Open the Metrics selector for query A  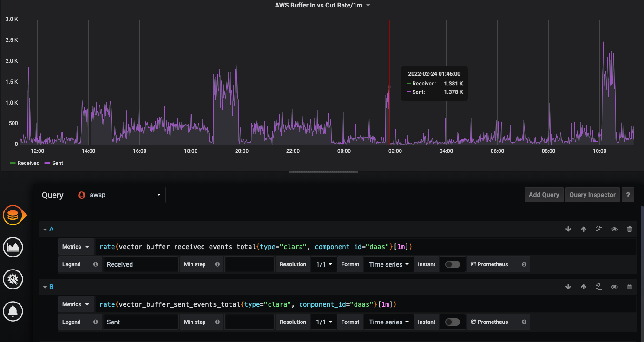(76, 246)
